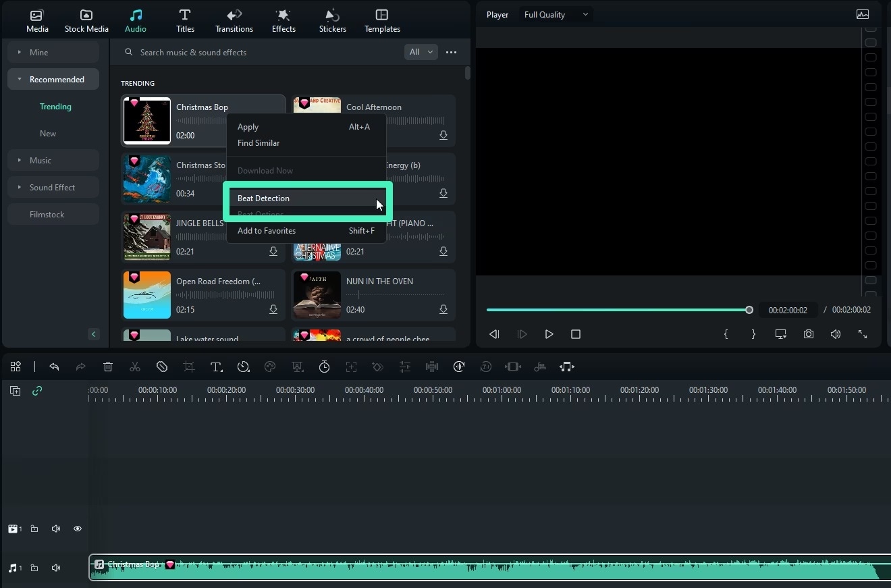Switch to the Stock Media tab
The height and width of the screenshot is (588, 891).
tap(86, 21)
